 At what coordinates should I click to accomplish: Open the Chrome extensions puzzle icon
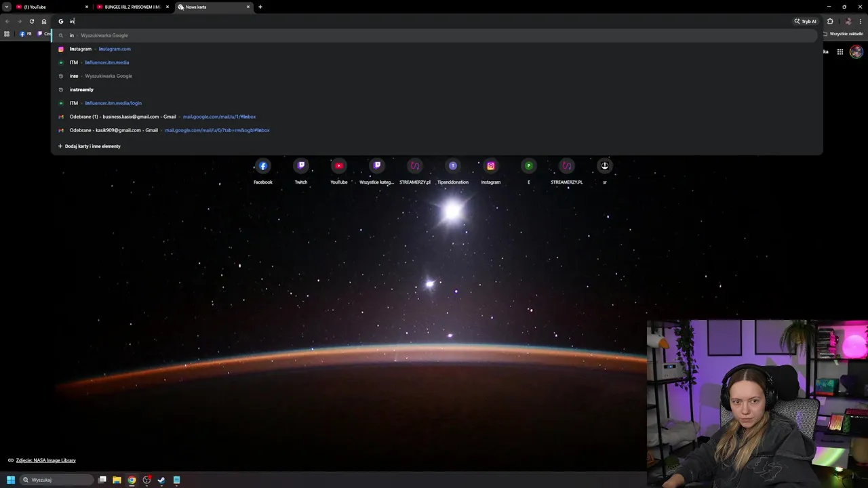click(830, 21)
